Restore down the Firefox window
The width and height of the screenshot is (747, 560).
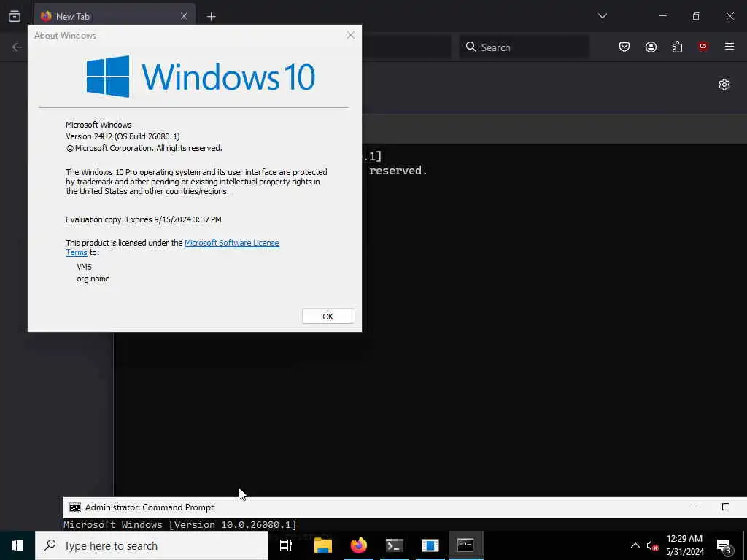697,16
